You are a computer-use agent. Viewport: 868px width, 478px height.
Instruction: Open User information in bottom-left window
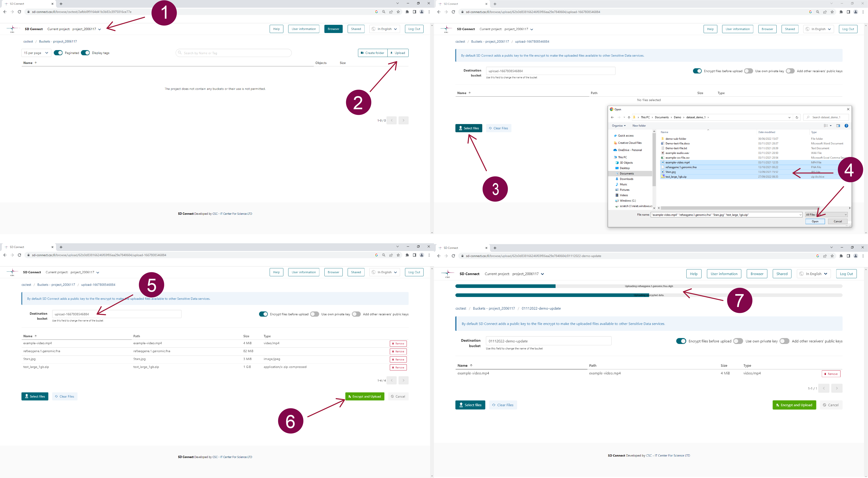[304, 272]
